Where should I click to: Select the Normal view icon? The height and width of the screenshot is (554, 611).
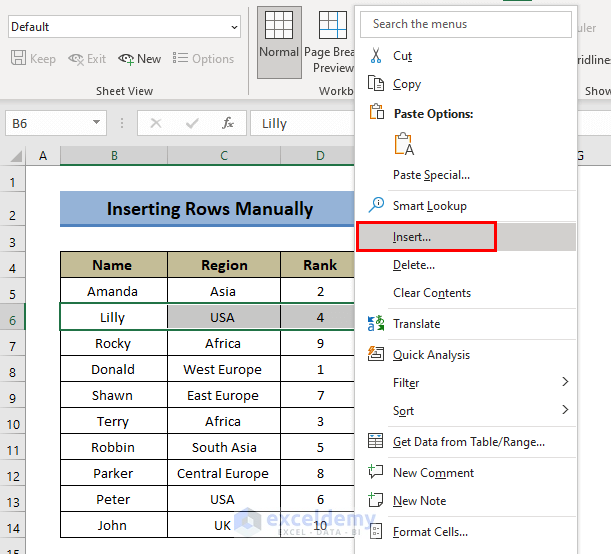click(279, 40)
